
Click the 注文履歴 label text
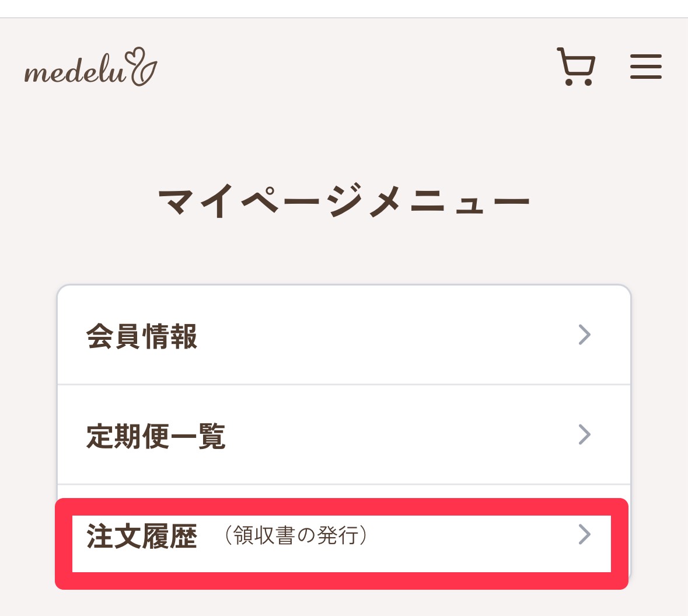pyautogui.click(x=142, y=536)
